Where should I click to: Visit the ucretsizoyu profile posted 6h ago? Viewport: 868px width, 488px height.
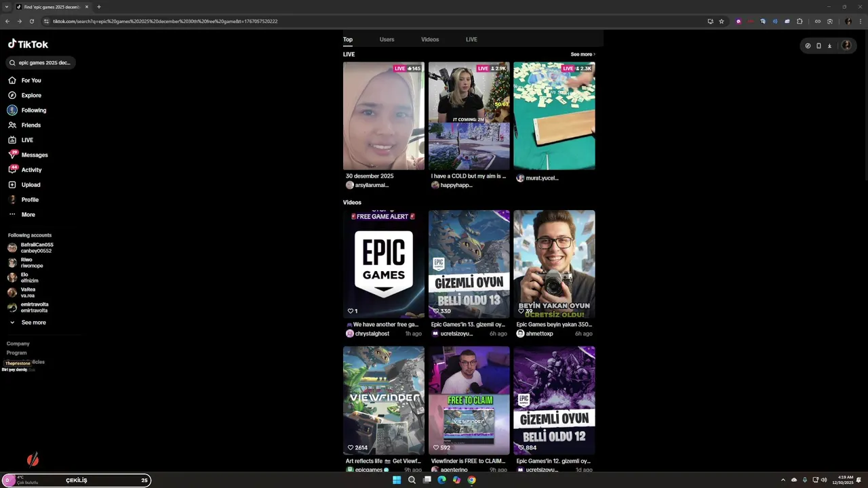click(456, 333)
